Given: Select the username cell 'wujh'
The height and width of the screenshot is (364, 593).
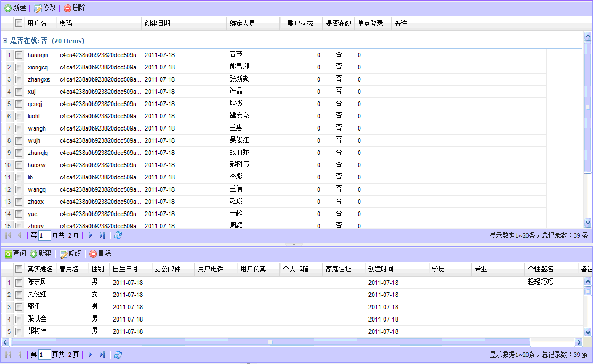Looking at the screenshot, I should [34, 140].
